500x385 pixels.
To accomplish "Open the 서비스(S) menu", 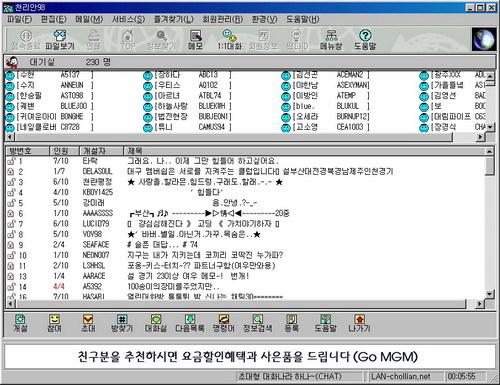I will click(128, 19).
